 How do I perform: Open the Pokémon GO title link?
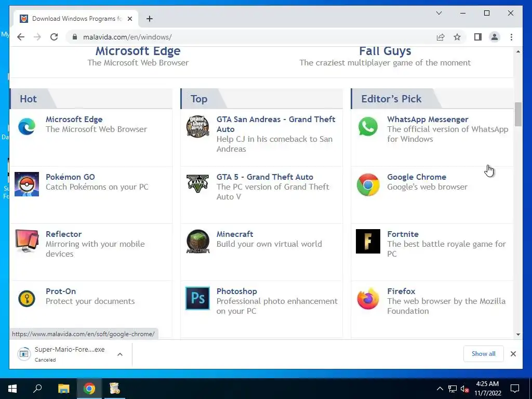[x=70, y=177]
